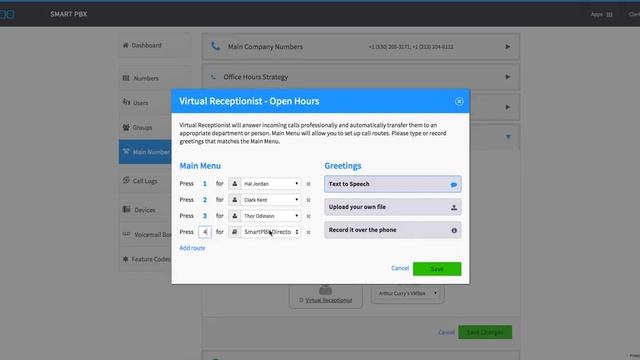Click Save Changes on the background page
Screen dimensions: 640x360
485,332
